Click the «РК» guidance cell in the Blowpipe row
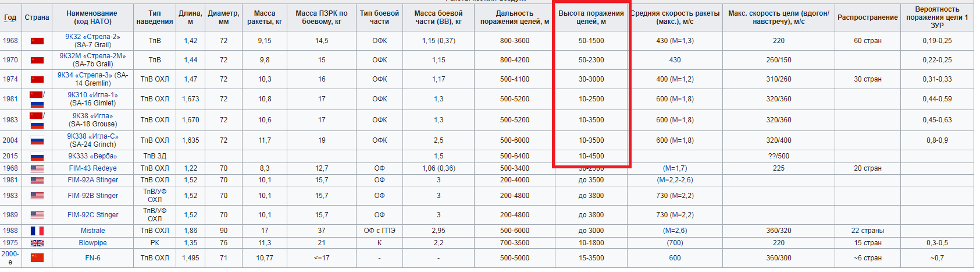The width and height of the screenshot is (980, 272). (x=155, y=243)
